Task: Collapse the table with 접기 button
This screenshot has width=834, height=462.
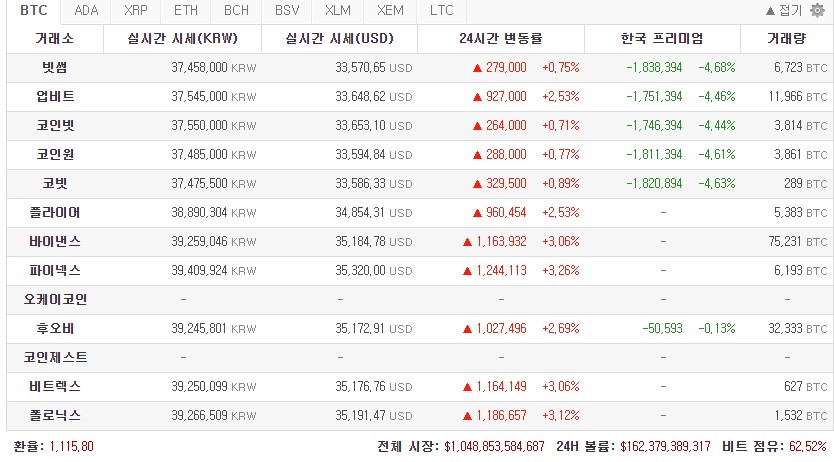Action: tap(783, 10)
